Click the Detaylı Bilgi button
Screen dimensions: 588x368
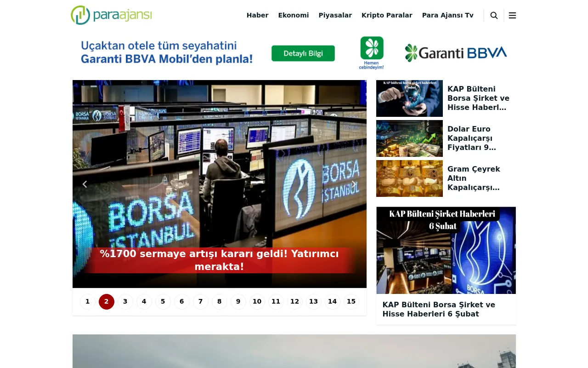point(303,53)
